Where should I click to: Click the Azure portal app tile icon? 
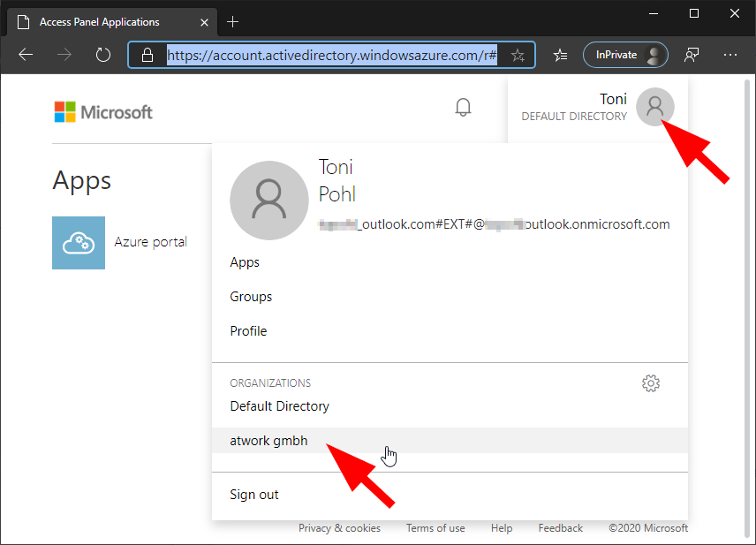coord(79,243)
